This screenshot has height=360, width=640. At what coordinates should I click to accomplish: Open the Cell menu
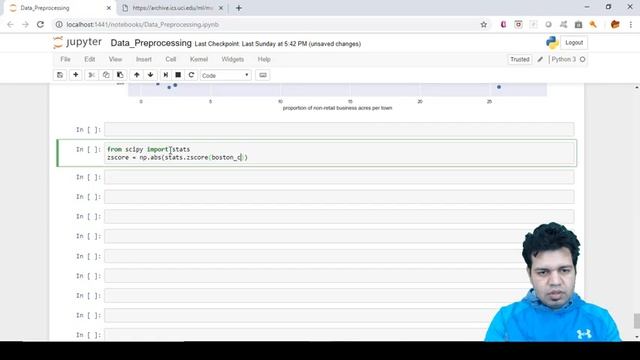[171, 59]
